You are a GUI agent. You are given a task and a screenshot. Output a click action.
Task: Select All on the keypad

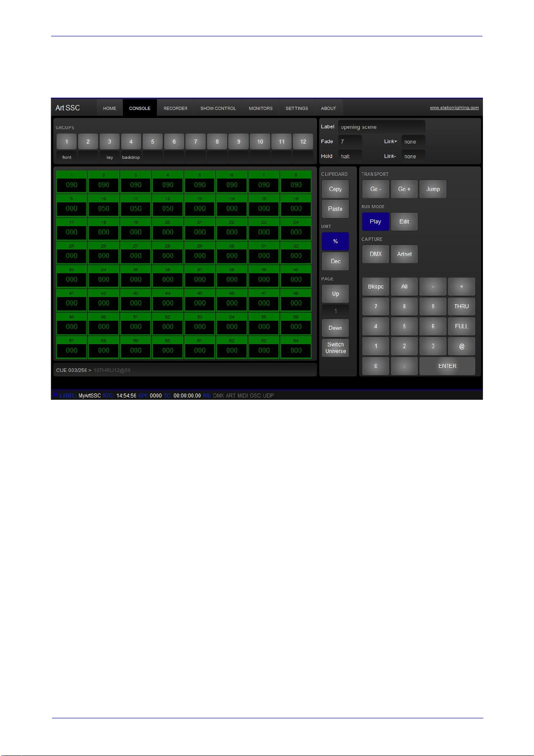click(404, 287)
